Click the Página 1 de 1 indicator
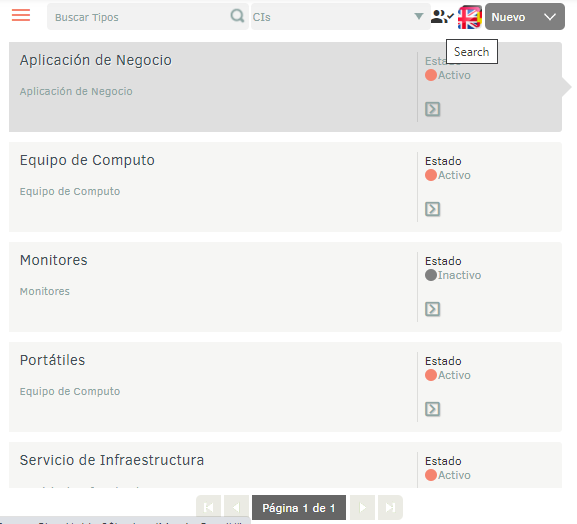Viewport: 577px width, 524px height. 299,508
